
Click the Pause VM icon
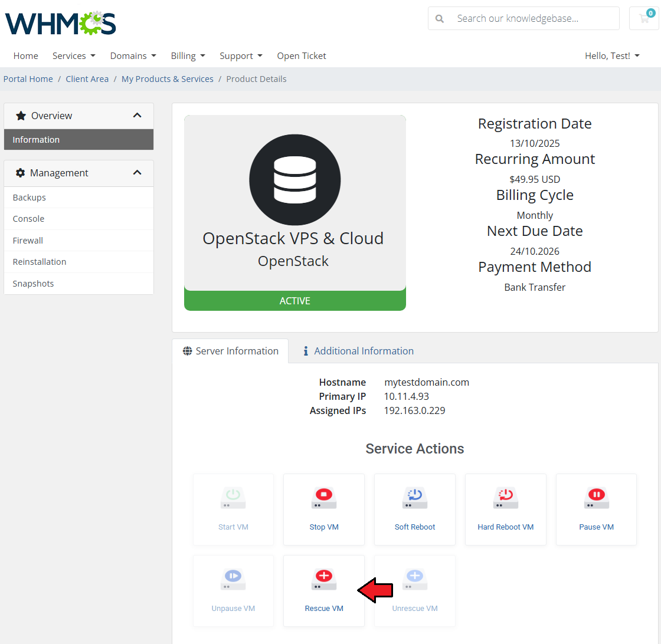(596, 498)
